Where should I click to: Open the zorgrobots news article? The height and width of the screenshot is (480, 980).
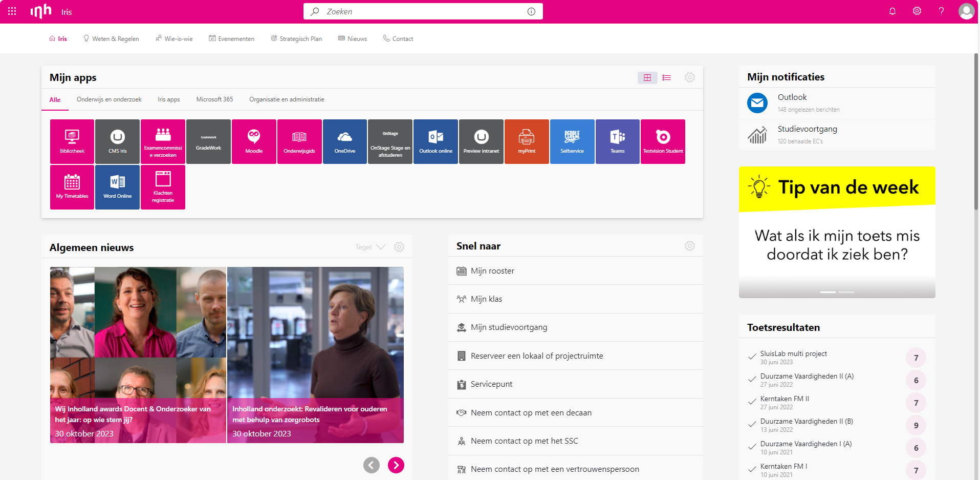click(x=315, y=355)
